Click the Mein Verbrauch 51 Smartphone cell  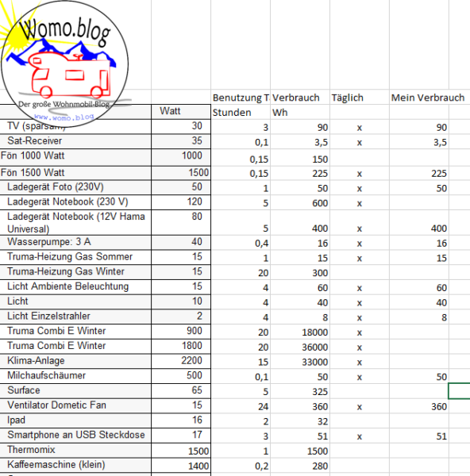(419, 436)
